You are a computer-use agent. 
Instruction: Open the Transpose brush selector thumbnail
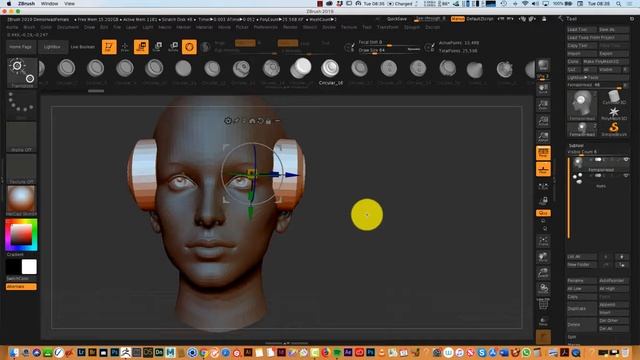click(22, 73)
